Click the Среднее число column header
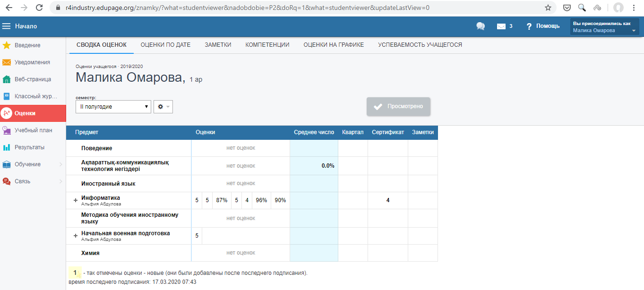The image size is (644, 290). [x=314, y=132]
